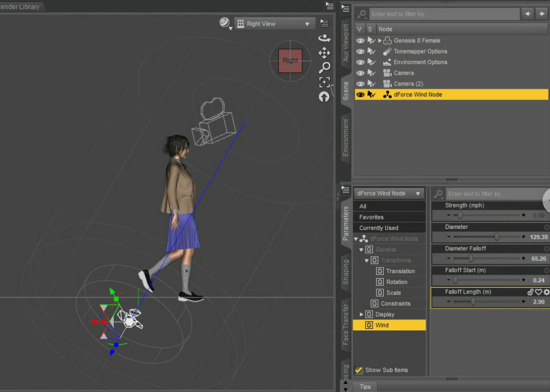
Task: Click the Scene pane search magnifier icon
Action: pyautogui.click(x=361, y=14)
